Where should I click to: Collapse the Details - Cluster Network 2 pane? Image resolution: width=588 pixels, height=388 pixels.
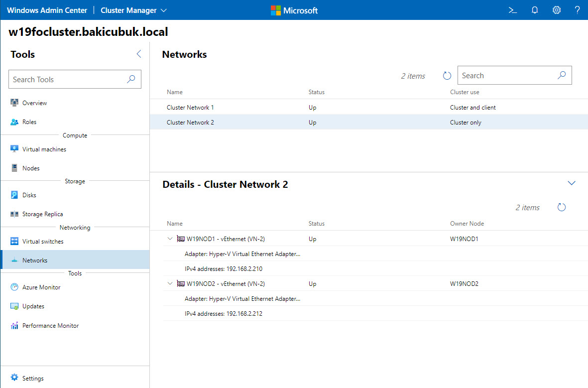(572, 183)
